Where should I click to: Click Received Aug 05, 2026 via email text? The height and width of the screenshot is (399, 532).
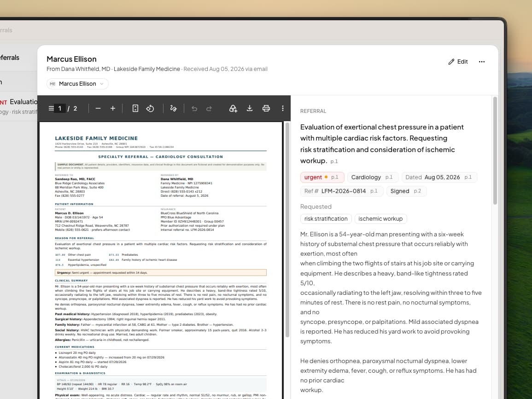point(226,69)
